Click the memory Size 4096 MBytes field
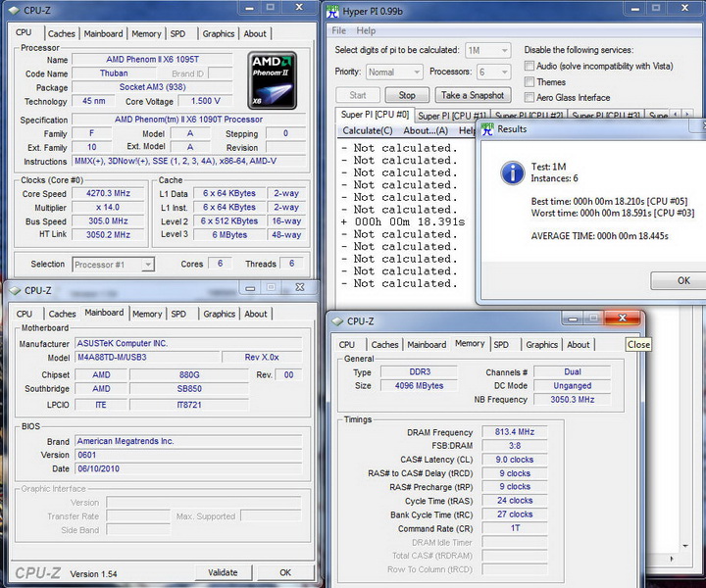Image resolution: width=706 pixels, height=588 pixels. pyautogui.click(x=419, y=385)
